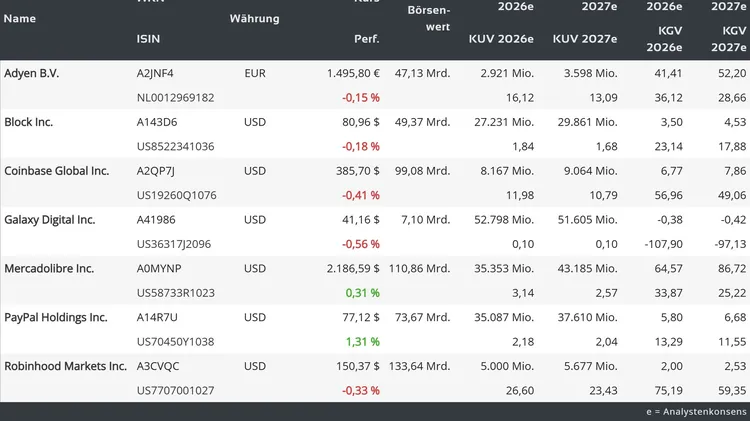The image size is (750, 421).
Task: Click Coinbase's price of 385,70 $
Action: [353, 171]
